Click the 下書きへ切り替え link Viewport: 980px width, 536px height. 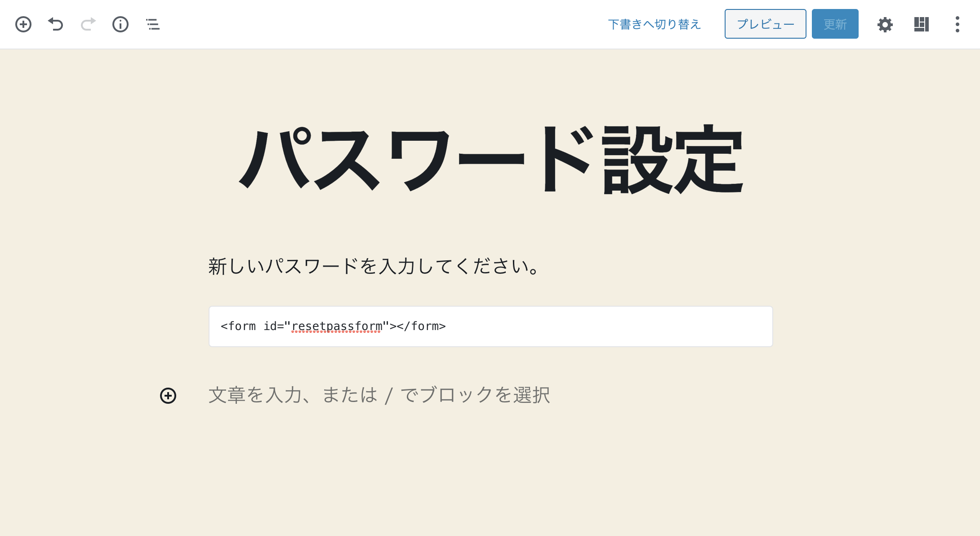[654, 24]
